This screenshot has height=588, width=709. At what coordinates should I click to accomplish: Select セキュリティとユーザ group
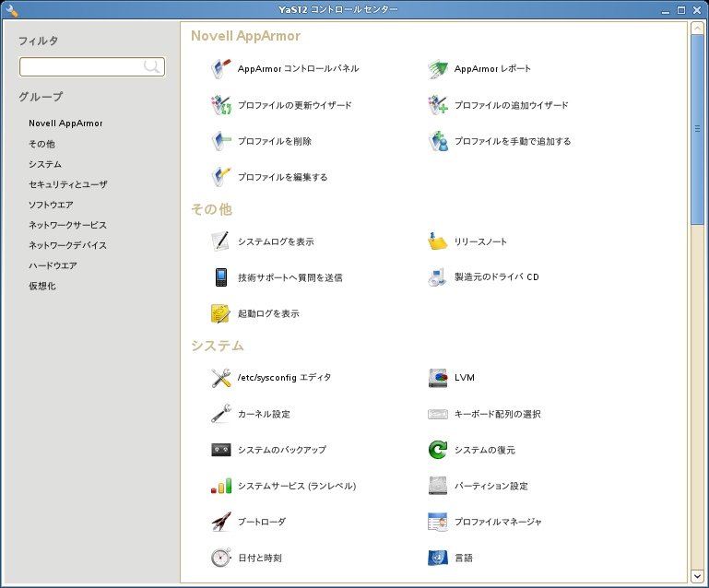[x=68, y=184]
